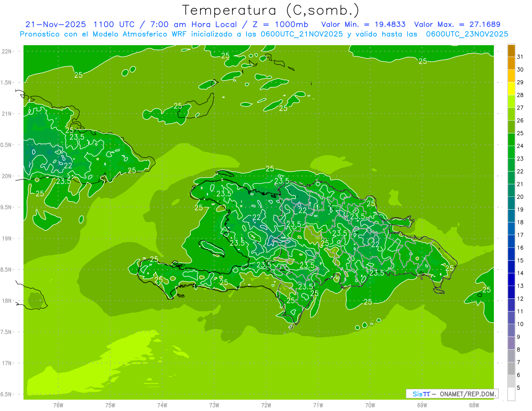Screen dimensions: 532x411
Task: Click the blue legend swatch between 16 and 17
Action: click(511, 241)
